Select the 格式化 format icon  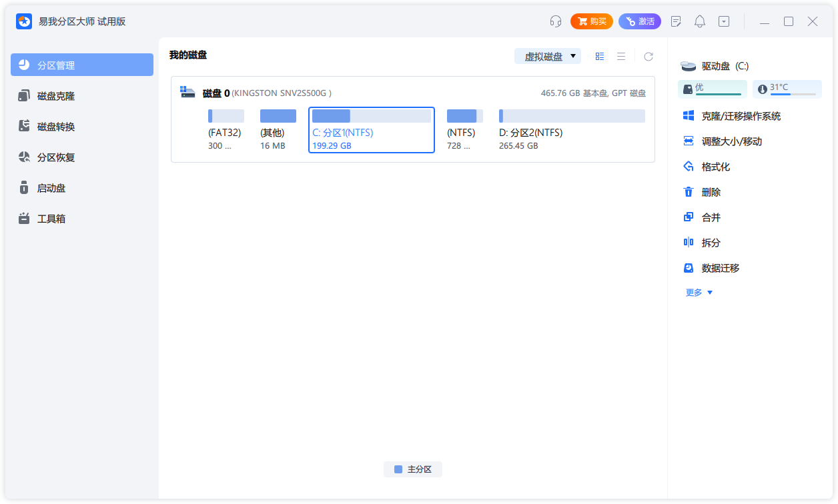688,166
